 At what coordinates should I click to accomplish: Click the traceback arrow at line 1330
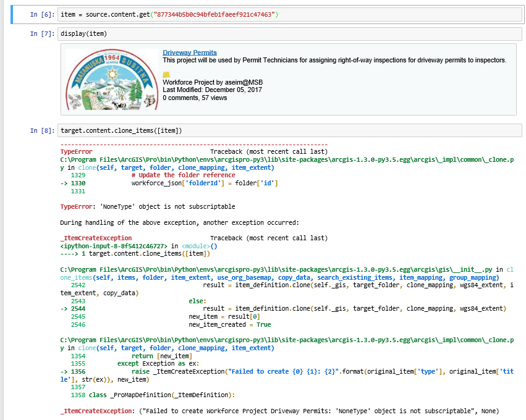(x=64, y=183)
